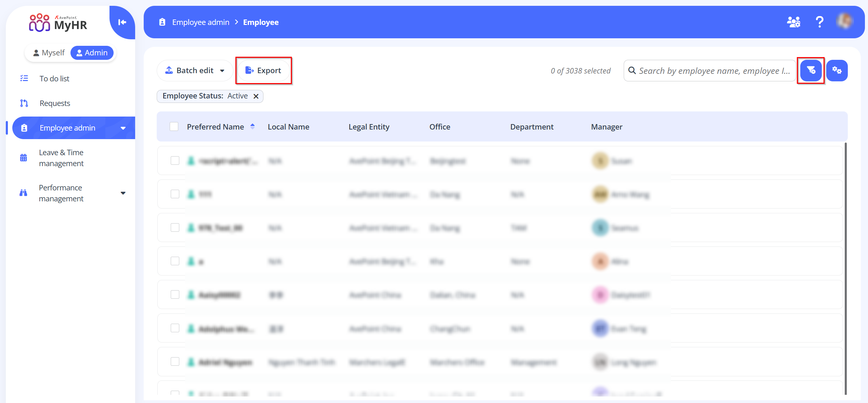Open column settings gears icon
868x403 pixels.
click(837, 70)
